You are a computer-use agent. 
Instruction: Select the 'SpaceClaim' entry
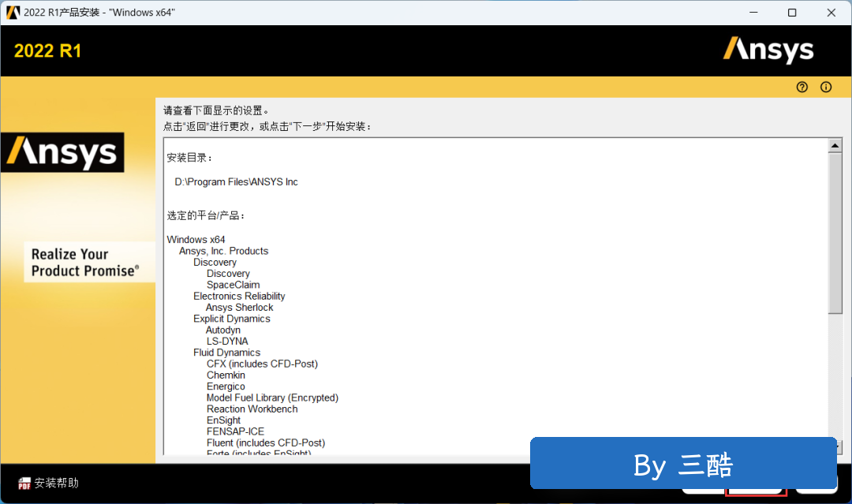[x=233, y=285]
